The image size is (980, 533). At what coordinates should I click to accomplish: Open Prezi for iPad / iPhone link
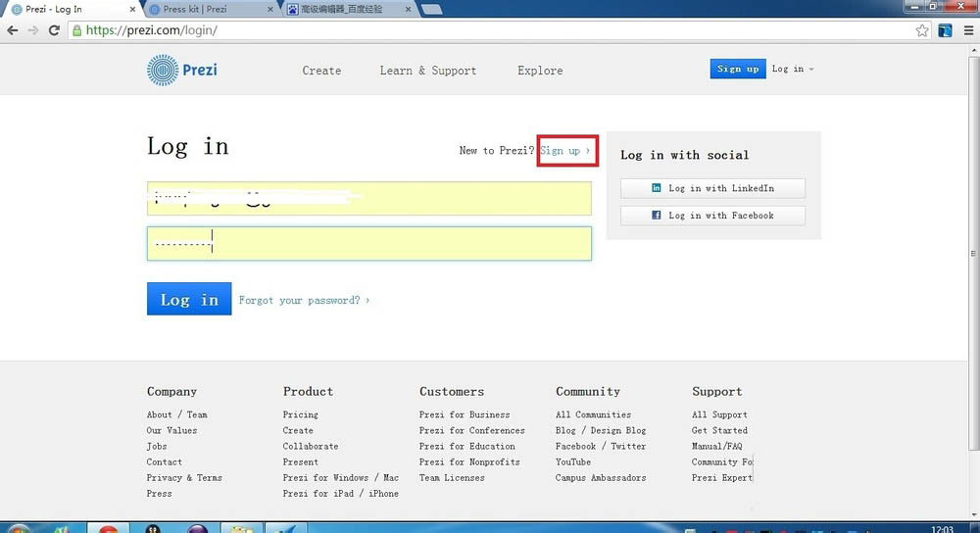tap(341, 493)
